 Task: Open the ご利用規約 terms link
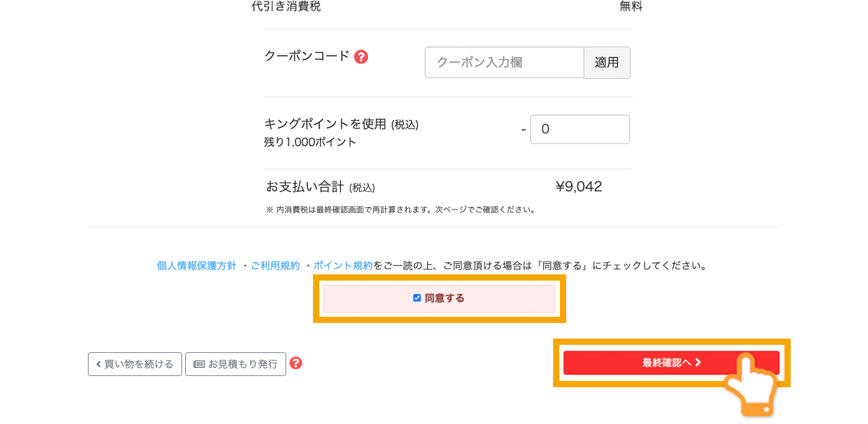point(276,264)
